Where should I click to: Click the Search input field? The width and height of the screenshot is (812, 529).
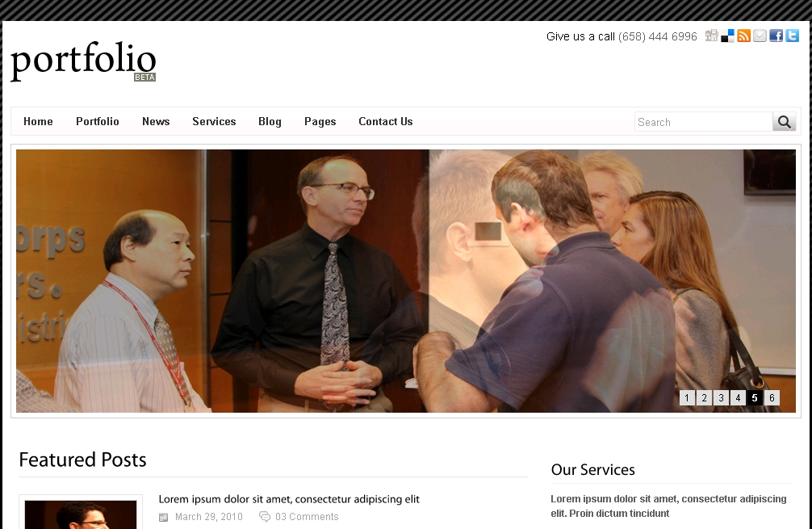click(x=703, y=122)
